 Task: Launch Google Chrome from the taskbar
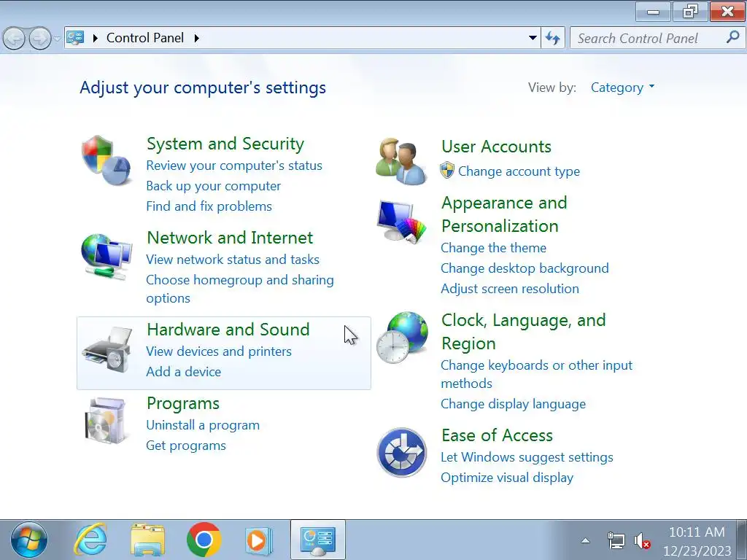[204, 540]
